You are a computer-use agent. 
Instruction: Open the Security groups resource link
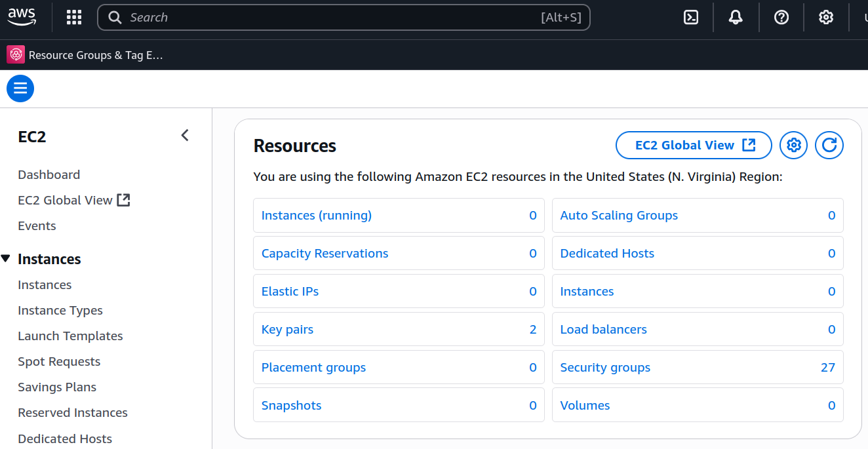click(x=605, y=367)
